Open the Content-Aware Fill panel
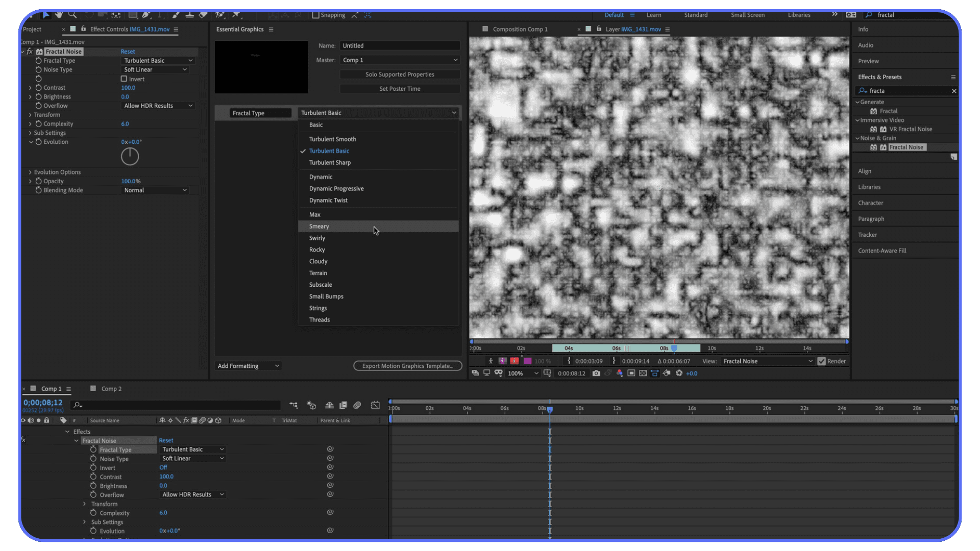Screen dimensions: 980x551 pos(882,251)
